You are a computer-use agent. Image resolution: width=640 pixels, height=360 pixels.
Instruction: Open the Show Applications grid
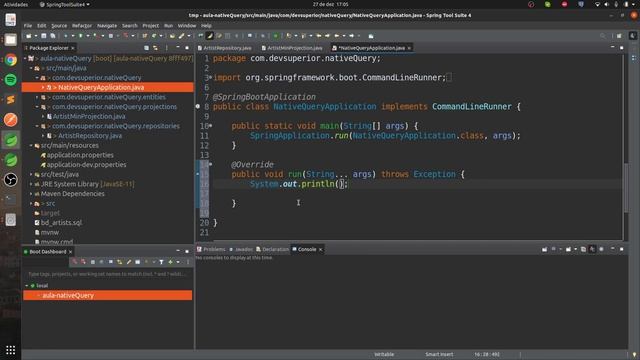tap(11, 350)
